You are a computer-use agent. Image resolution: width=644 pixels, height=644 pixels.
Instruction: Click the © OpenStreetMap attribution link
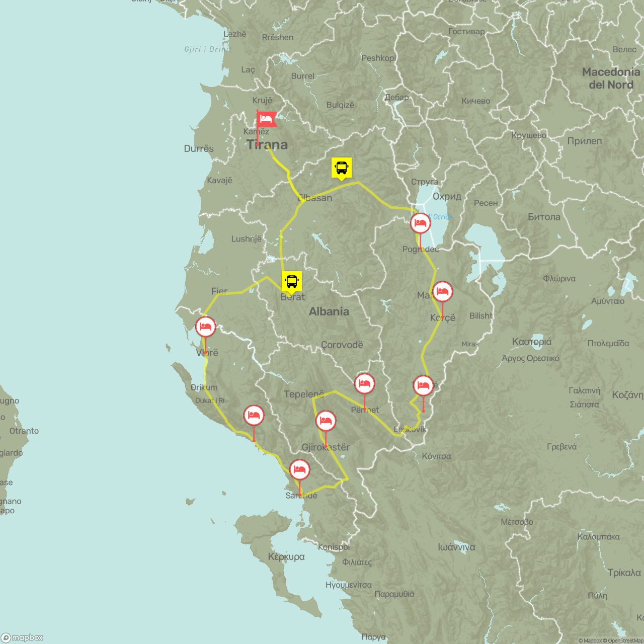[623, 640]
